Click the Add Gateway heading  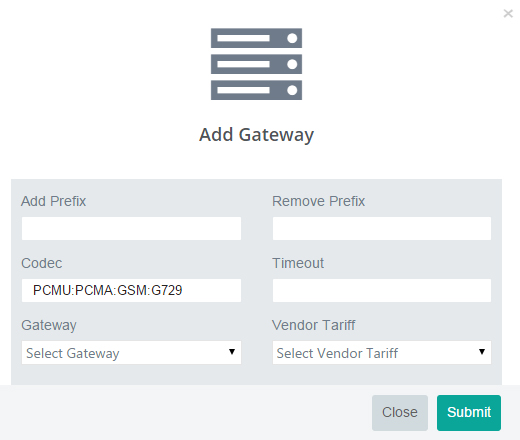coord(256,135)
